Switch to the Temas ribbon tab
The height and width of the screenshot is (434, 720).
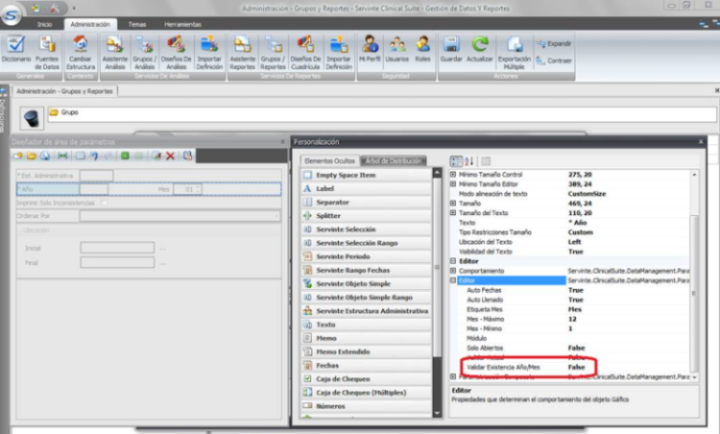[136, 22]
